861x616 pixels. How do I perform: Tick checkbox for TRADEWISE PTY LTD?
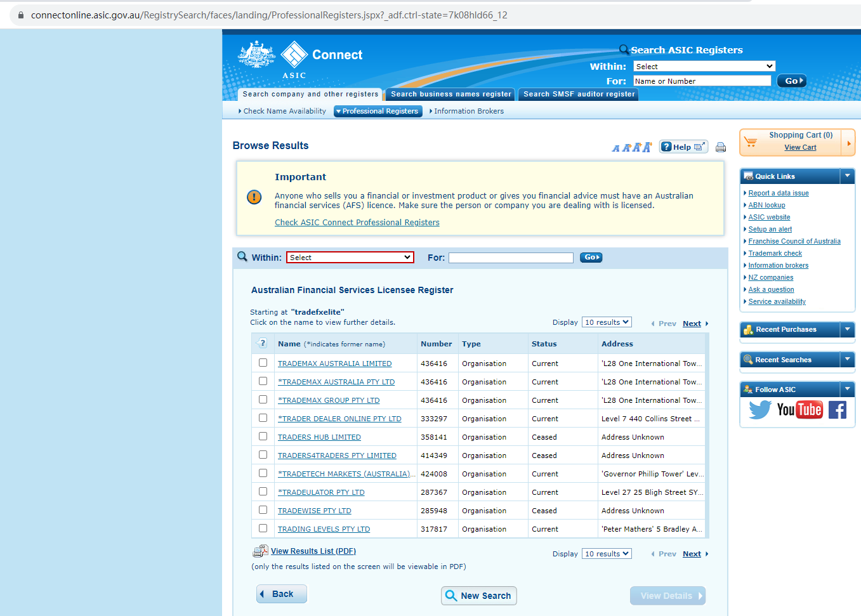(x=263, y=510)
